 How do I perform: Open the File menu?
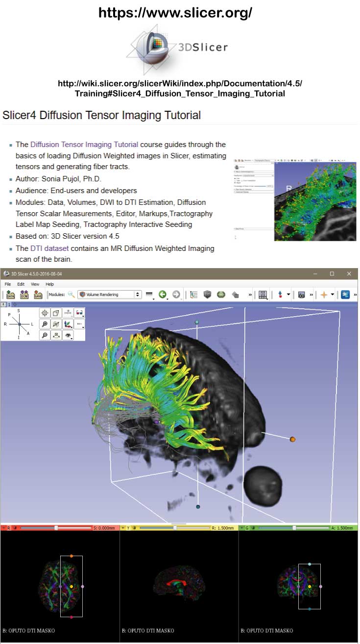click(8, 284)
